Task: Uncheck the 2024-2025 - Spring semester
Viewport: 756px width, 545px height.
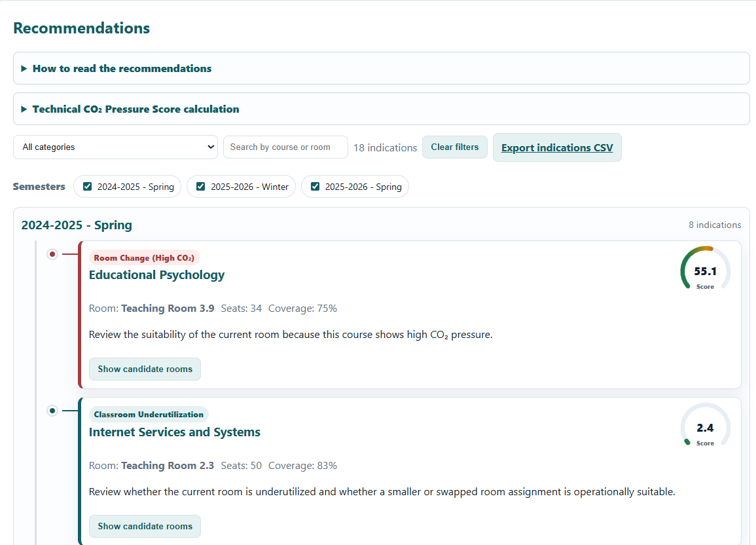Action: pos(87,187)
